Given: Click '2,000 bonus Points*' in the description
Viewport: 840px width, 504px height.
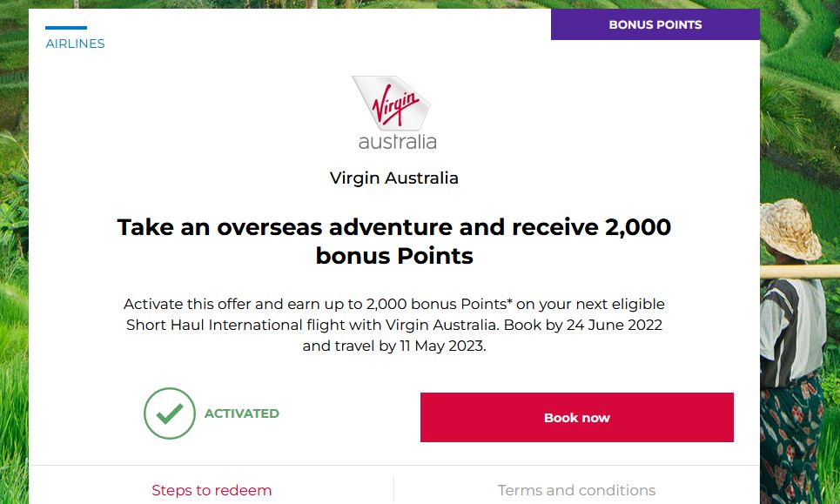Looking at the screenshot, I should (433, 304).
